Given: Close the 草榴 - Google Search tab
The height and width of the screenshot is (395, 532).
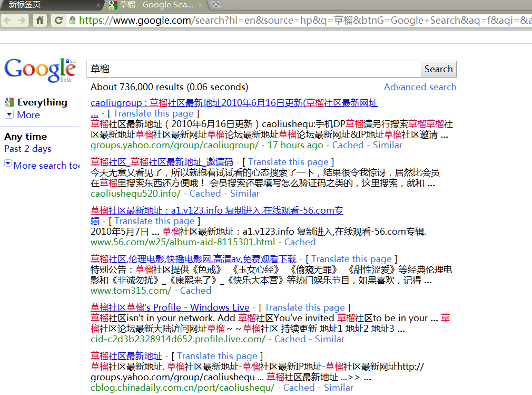Looking at the screenshot, I should 201,5.
